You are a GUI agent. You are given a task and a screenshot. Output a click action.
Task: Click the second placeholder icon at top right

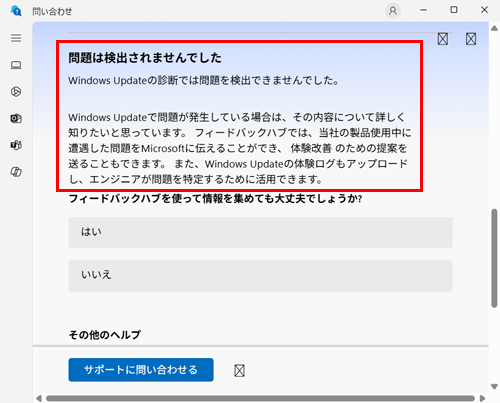(x=471, y=39)
